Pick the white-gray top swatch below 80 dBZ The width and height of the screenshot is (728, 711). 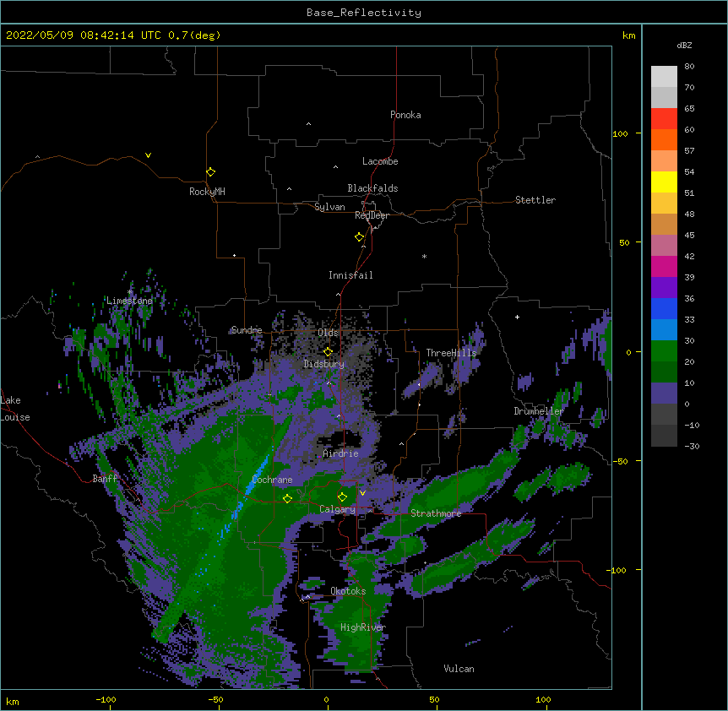pos(664,77)
